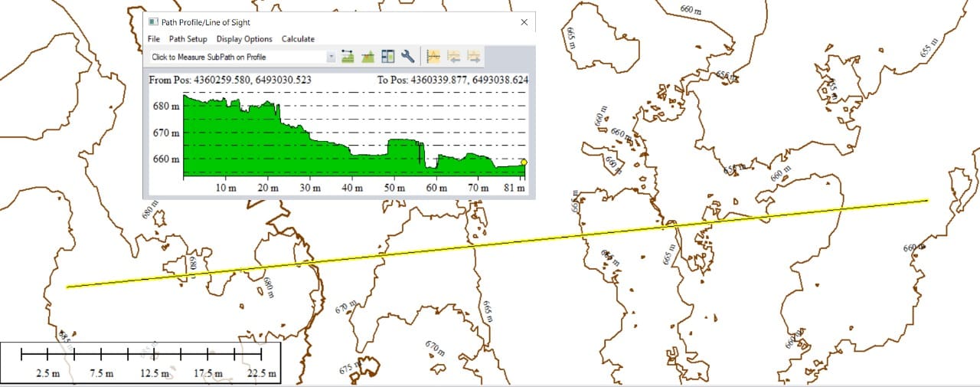Click the yellow path line on map
The image size is (980, 387).
click(498, 244)
